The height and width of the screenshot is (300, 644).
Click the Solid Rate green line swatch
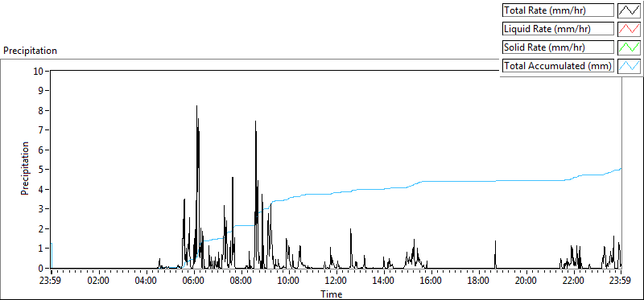(x=629, y=47)
